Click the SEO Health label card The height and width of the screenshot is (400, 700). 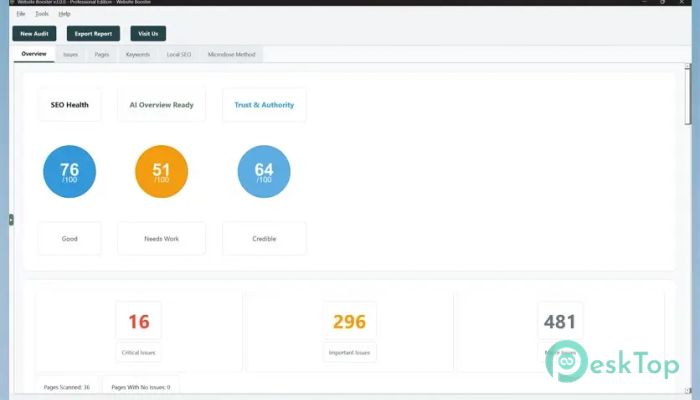(x=70, y=105)
